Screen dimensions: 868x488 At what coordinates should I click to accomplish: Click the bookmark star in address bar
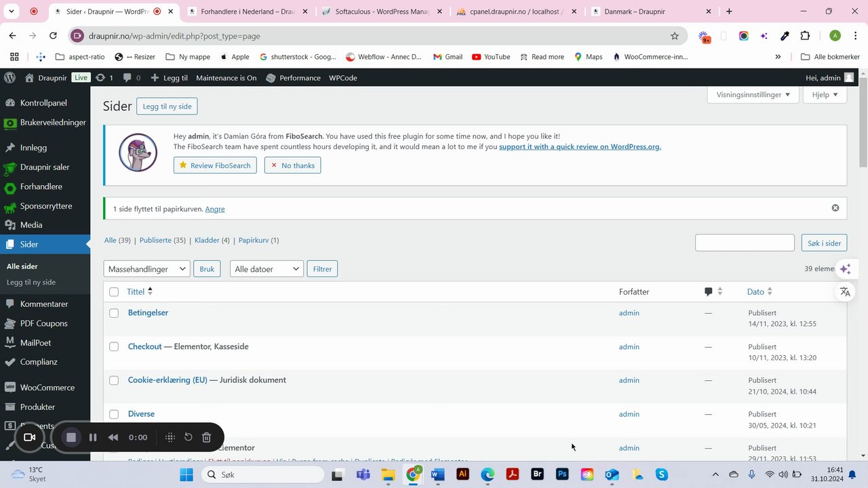[674, 36]
